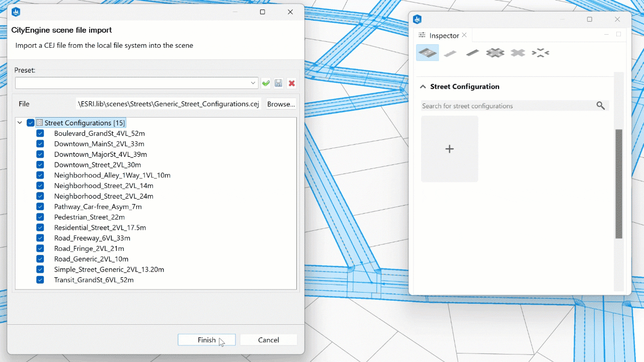644x362 pixels.
Task: Click the CityEngine logo in the Inspector window title bar
Action: coord(417,20)
